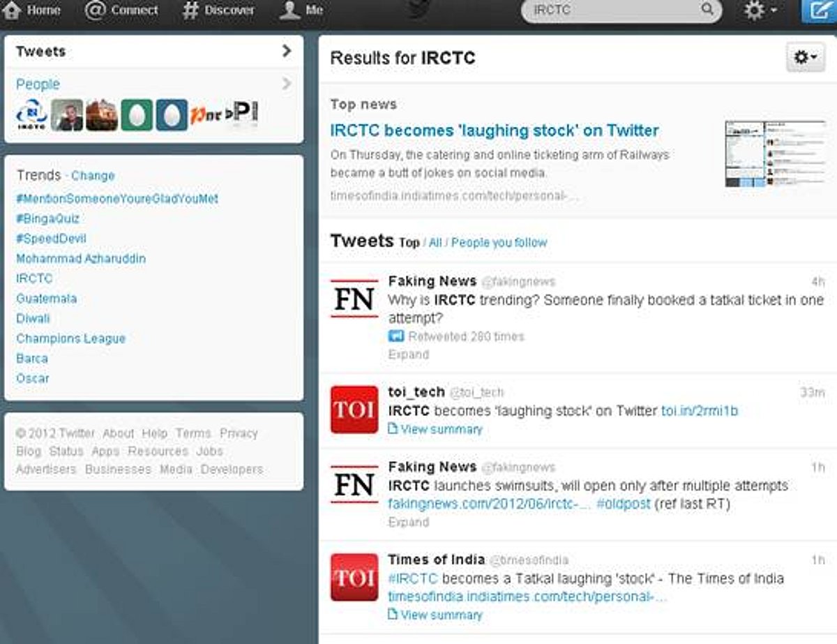Screen dimensions: 837x644
Task: Expand the People section chevron
Action: pyautogui.click(x=286, y=84)
